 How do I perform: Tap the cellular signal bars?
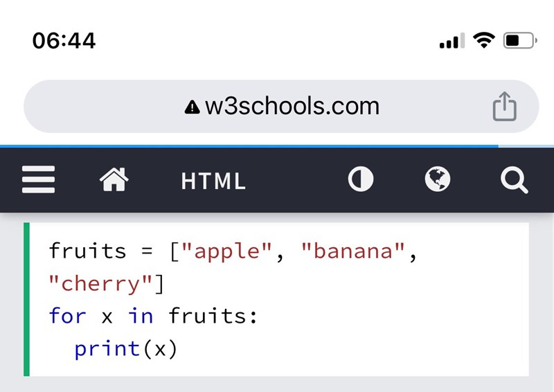(452, 42)
